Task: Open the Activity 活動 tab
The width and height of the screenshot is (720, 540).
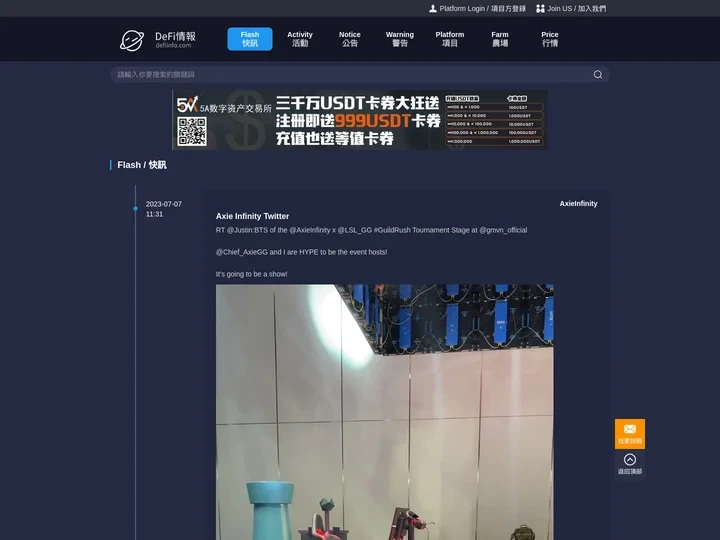Action: [x=300, y=39]
